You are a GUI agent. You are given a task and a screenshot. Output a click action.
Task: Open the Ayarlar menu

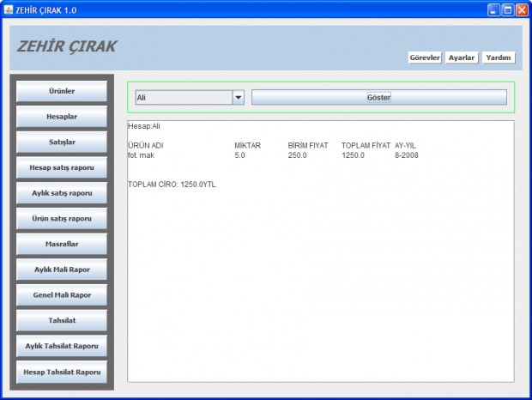462,58
